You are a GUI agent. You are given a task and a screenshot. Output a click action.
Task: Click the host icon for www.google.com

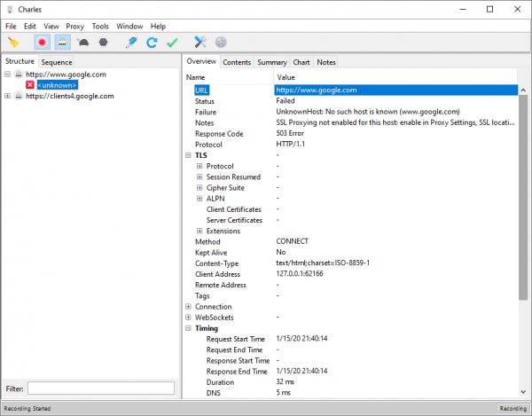click(x=19, y=75)
